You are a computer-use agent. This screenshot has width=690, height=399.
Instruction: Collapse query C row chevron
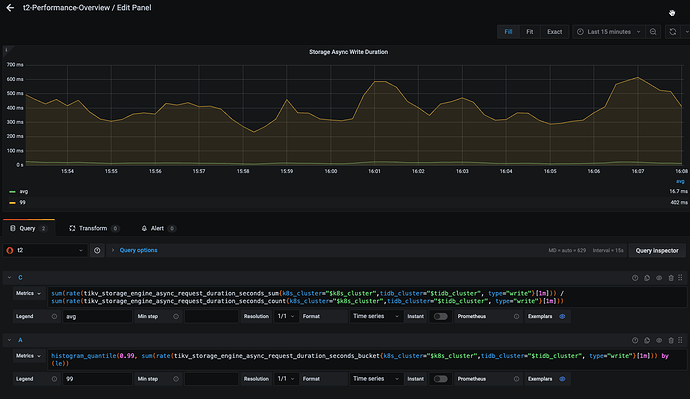click(x=9, y=278)
